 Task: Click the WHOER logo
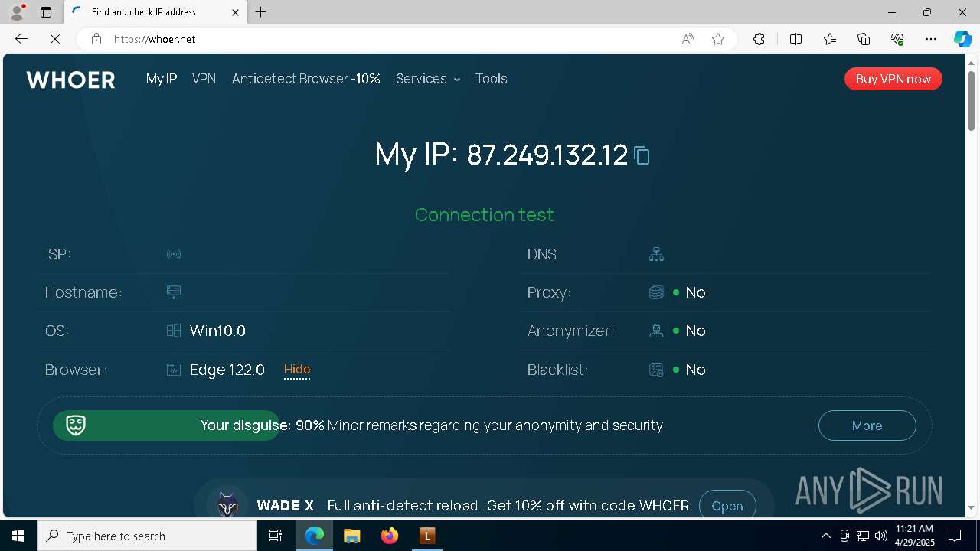click(x=70, y=80)
